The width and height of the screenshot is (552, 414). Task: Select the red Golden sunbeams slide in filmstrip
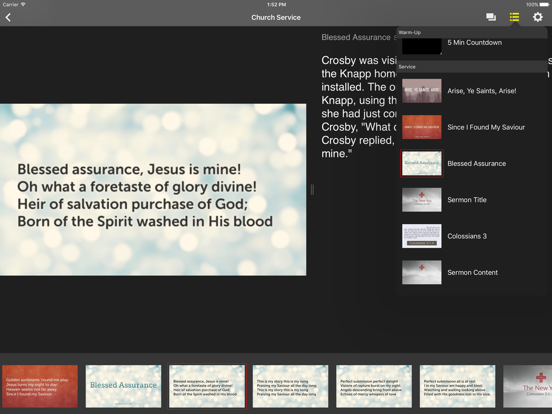pos(40,386)
